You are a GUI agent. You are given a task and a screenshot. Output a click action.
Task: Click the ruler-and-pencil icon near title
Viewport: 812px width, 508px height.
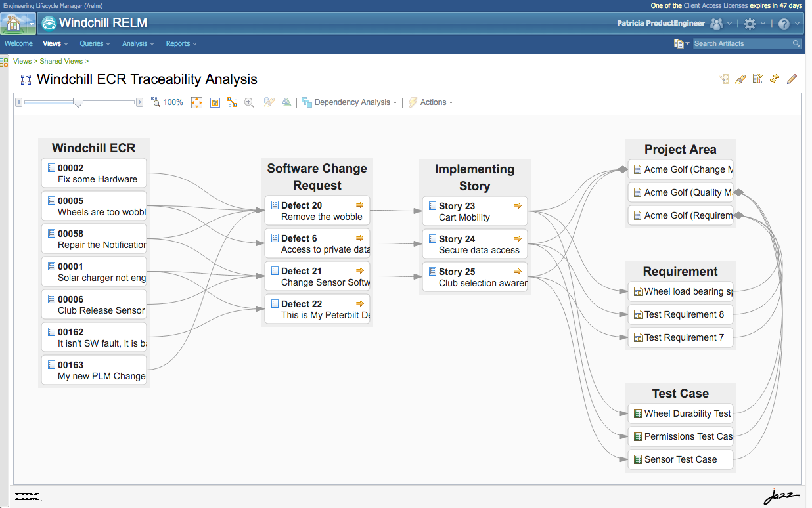724,79
